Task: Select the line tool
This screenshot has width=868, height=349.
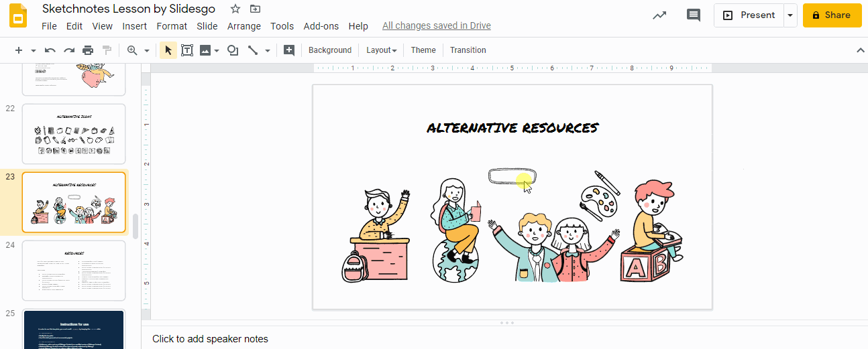Action: tap(253, 50)
